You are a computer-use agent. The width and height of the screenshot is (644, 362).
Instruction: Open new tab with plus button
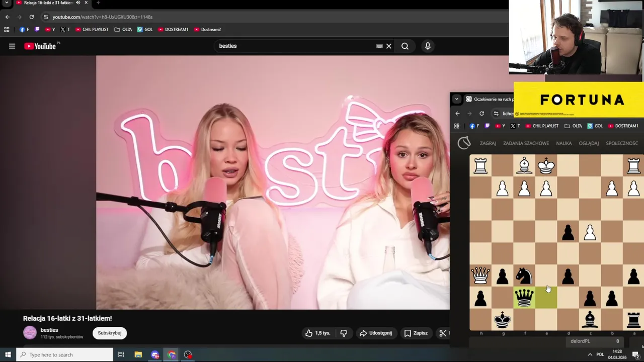tap(98, 3)
